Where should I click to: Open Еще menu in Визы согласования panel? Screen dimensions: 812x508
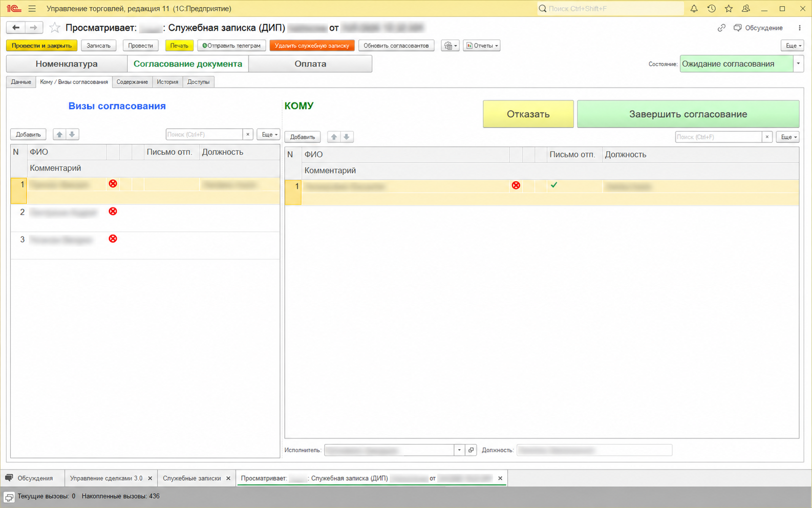[x=269, y=134]
